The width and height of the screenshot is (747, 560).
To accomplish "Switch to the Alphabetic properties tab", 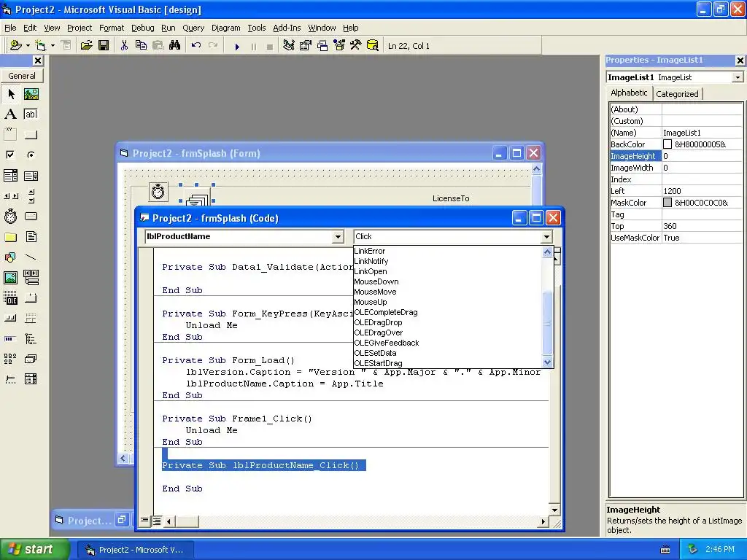I will 629,93.
